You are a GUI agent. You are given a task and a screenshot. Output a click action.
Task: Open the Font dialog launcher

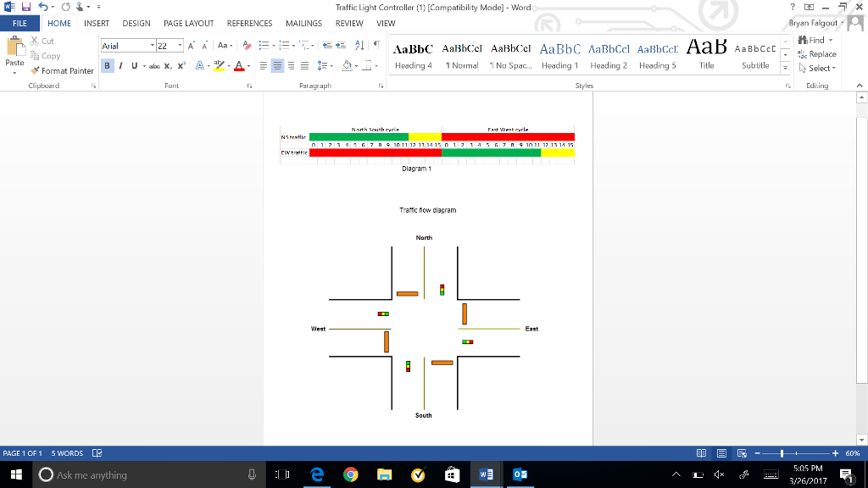[250, 86]
